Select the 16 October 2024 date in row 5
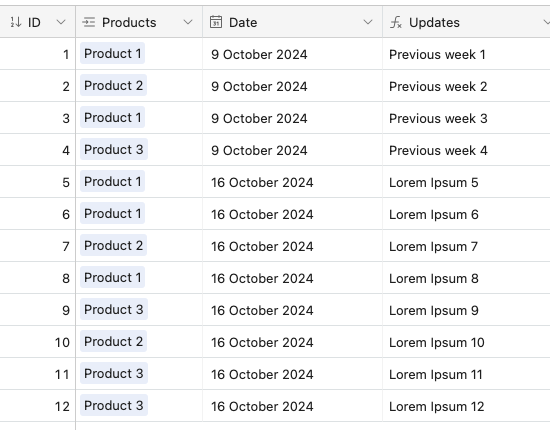The height and width of the screenshot is (430, 550). [x=262, y=182]
